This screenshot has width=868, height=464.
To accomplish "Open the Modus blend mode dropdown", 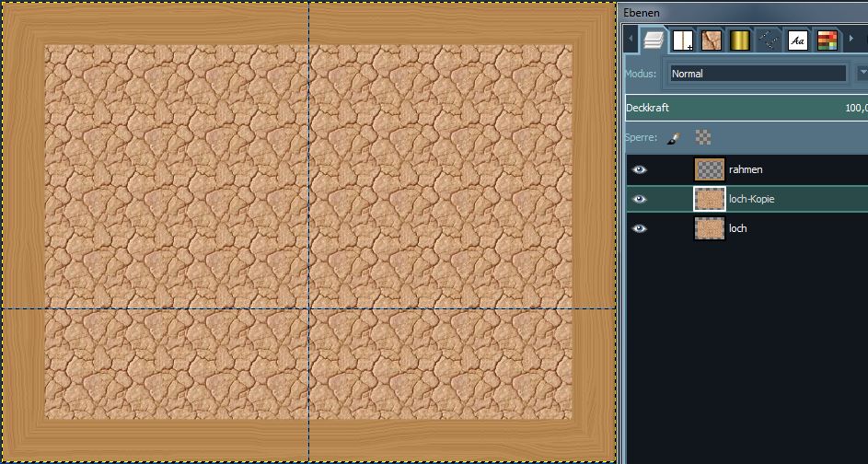I will [757, 74].
